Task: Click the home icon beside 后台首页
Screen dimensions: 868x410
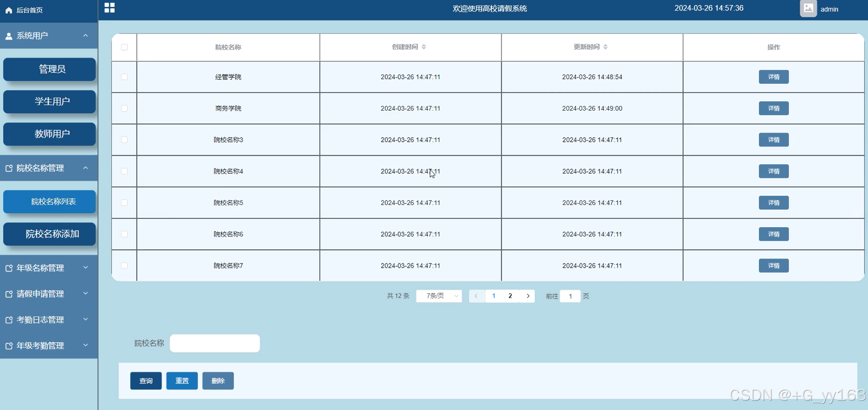Action: coord(9,10)
